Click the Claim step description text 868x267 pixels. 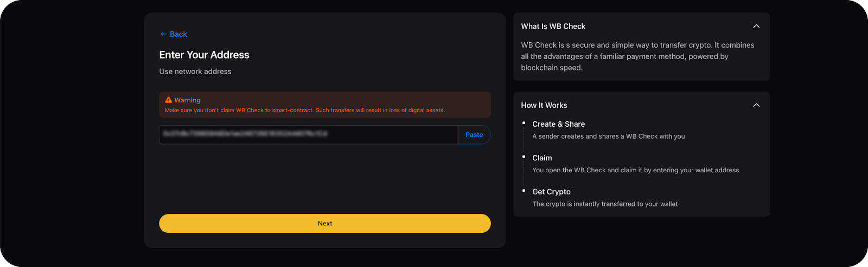pyautogui.click(x=635, y=170)
